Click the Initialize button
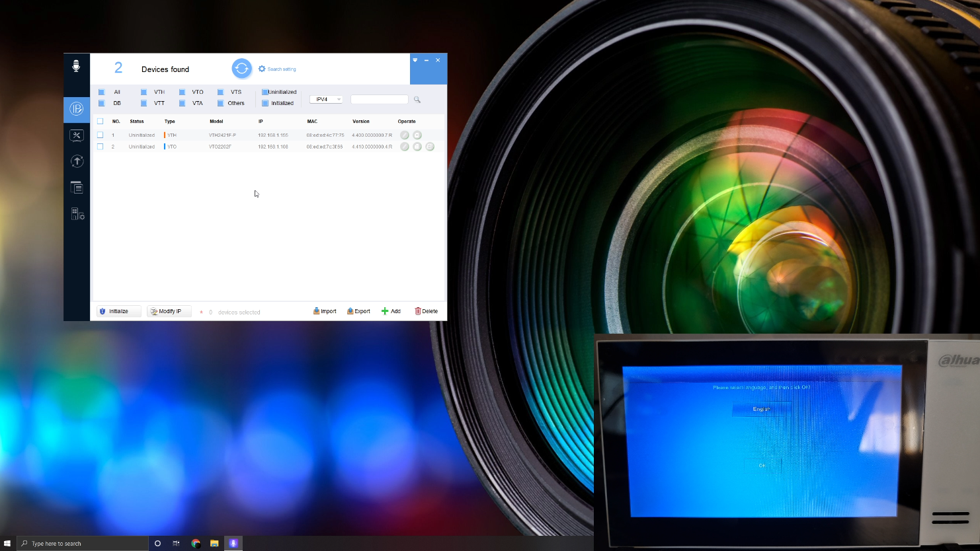This screenshot has height=551, width=980. click(118, 311)
